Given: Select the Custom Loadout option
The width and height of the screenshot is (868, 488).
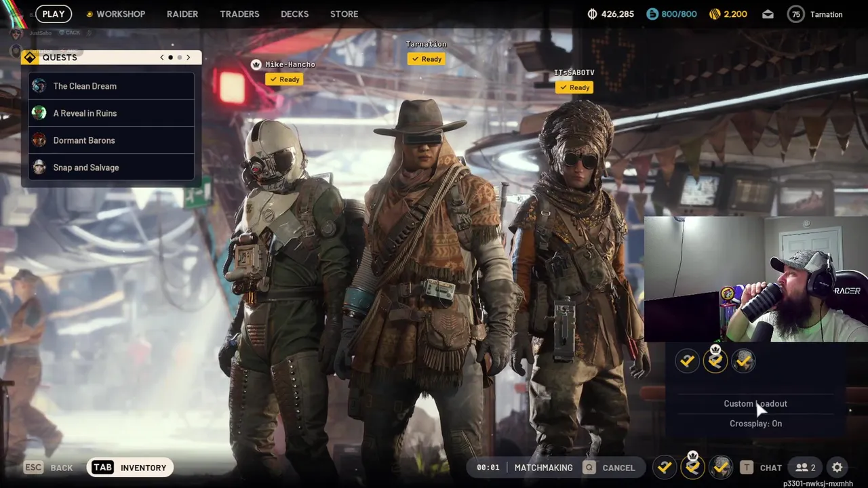Looking at the screenshot, I should tap(755, 403).
